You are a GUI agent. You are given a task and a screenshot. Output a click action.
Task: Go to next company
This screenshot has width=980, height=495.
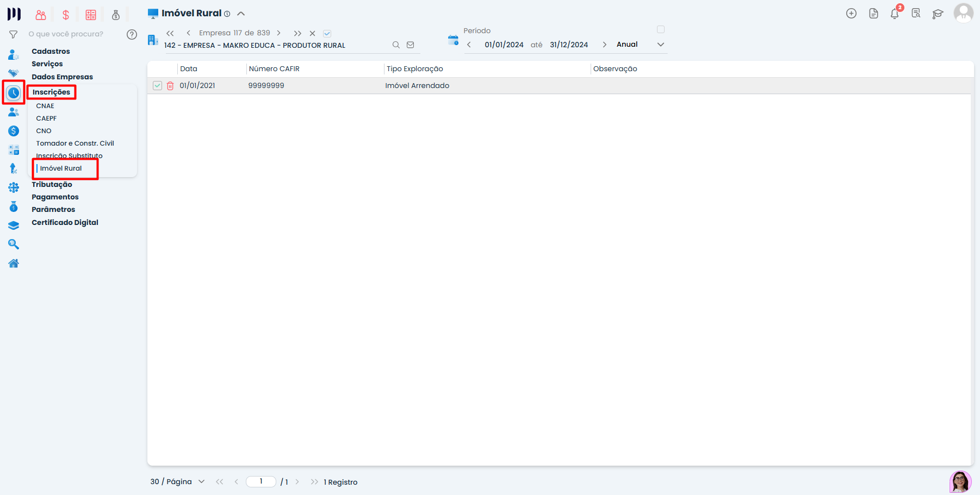tap(279, 33)
